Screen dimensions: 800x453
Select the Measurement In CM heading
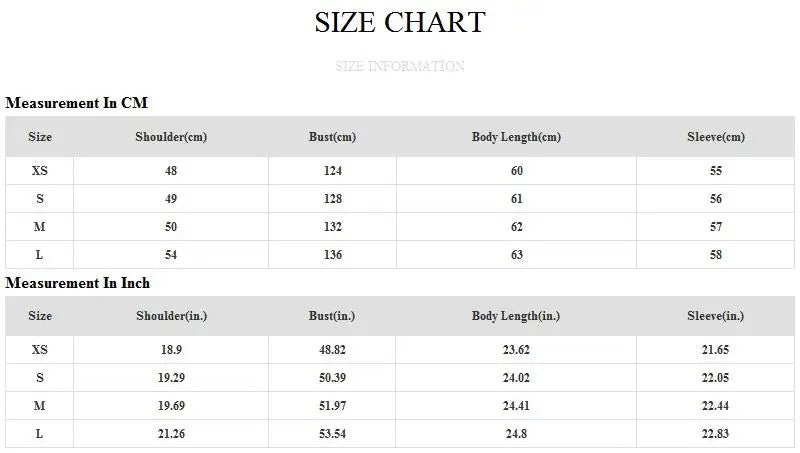(x=77, y=103)
